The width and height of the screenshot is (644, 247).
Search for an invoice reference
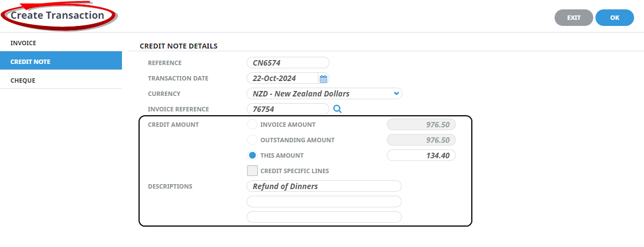point(338,109)
